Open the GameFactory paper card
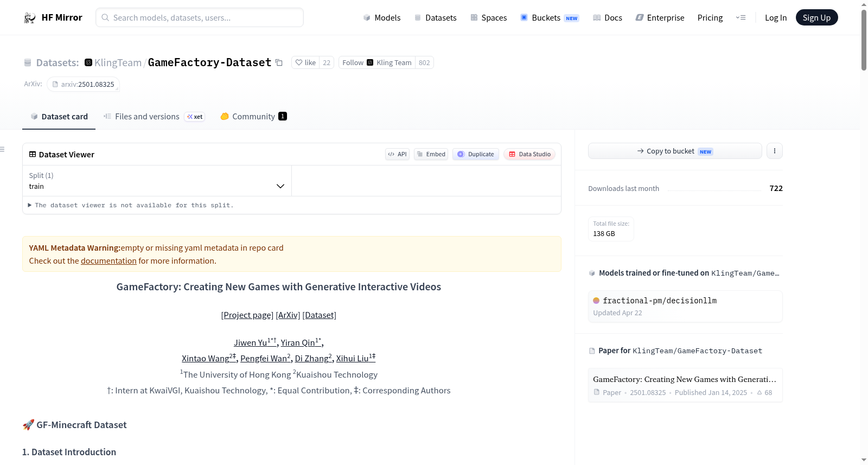Viewport: 868px width, 465px height. (685, 385)
